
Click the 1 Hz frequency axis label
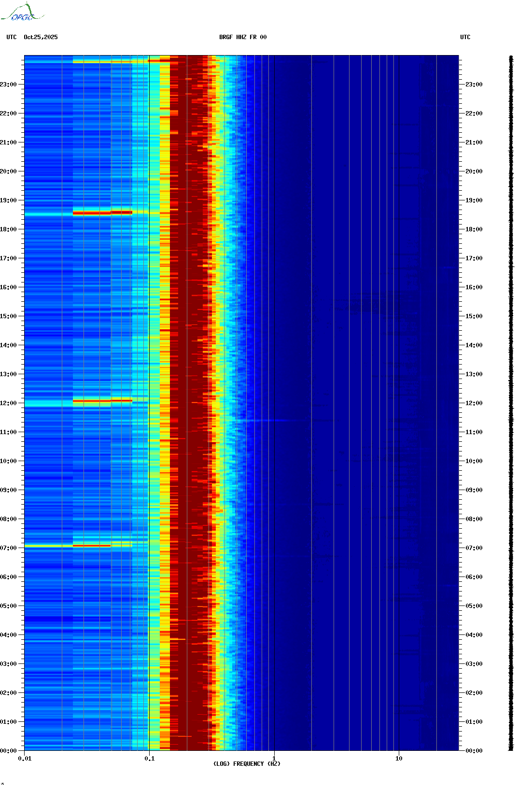(274, 759)
